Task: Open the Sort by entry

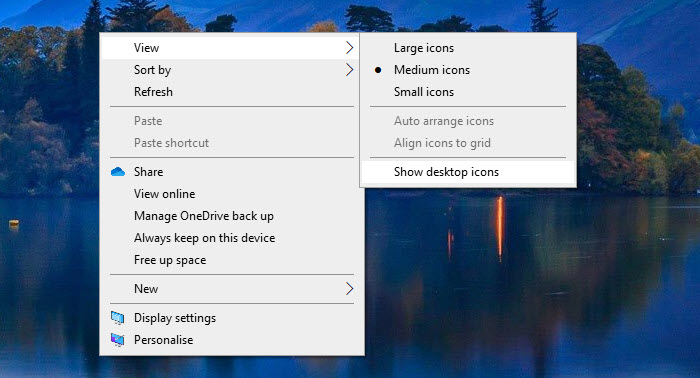Action: tap(231, 70)
